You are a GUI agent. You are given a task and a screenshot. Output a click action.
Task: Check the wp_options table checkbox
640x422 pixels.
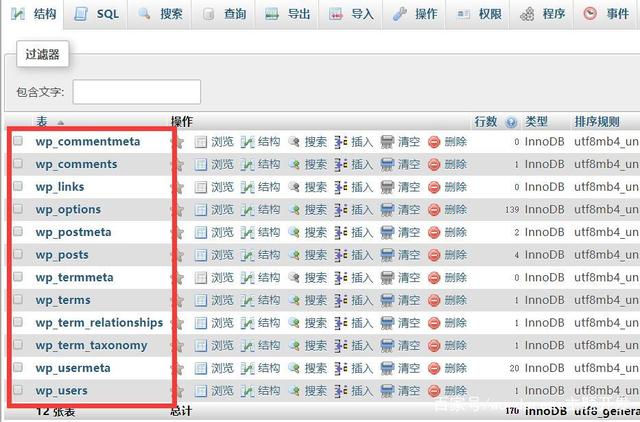click(18, 209)
